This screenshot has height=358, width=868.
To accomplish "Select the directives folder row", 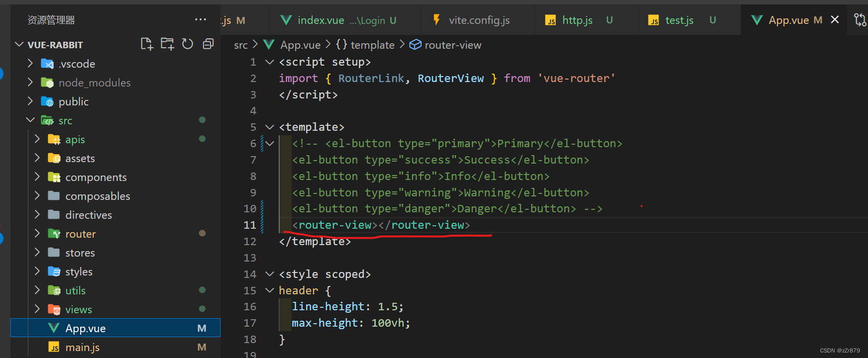I will [115, 215].
